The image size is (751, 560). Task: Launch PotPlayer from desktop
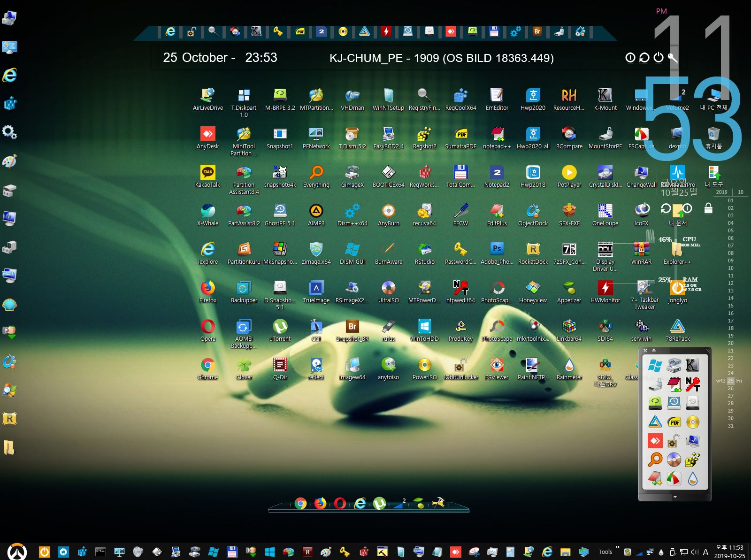pos(569,176)
